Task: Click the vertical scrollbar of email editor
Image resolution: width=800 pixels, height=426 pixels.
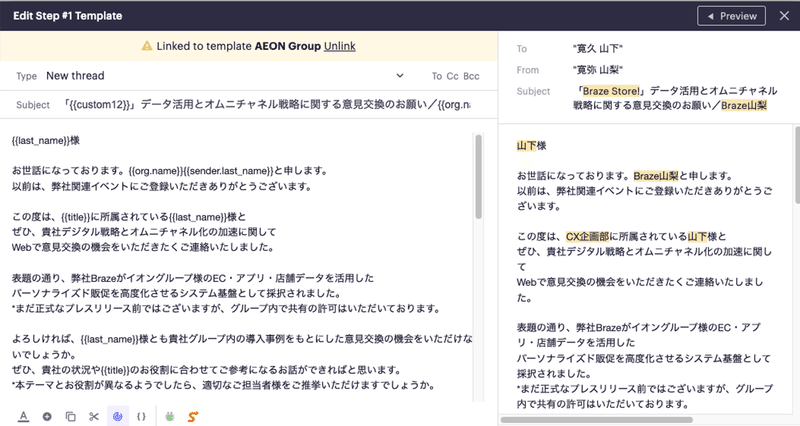Action: tap(479, 177)
